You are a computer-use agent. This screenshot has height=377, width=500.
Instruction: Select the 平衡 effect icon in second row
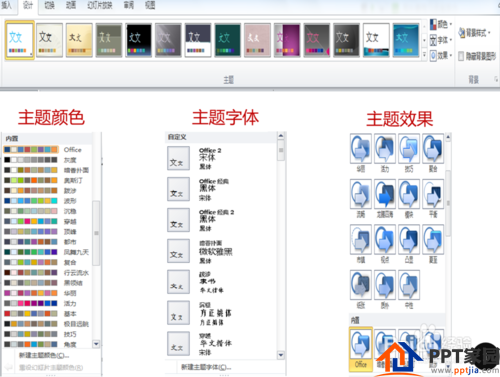point(433,198)
